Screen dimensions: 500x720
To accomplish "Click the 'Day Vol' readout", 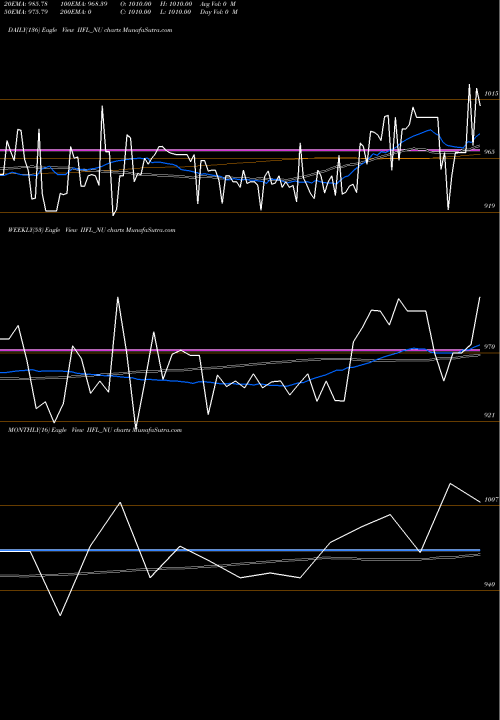I will click(x=219, y=12).
